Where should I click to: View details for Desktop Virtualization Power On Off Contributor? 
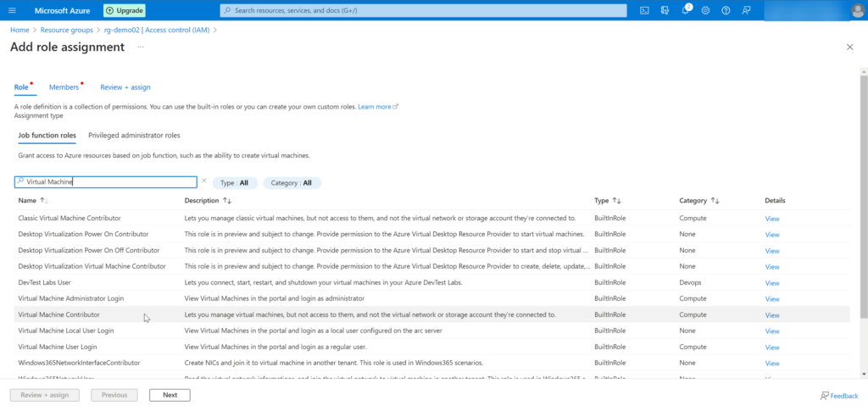(x=771, y=251)
